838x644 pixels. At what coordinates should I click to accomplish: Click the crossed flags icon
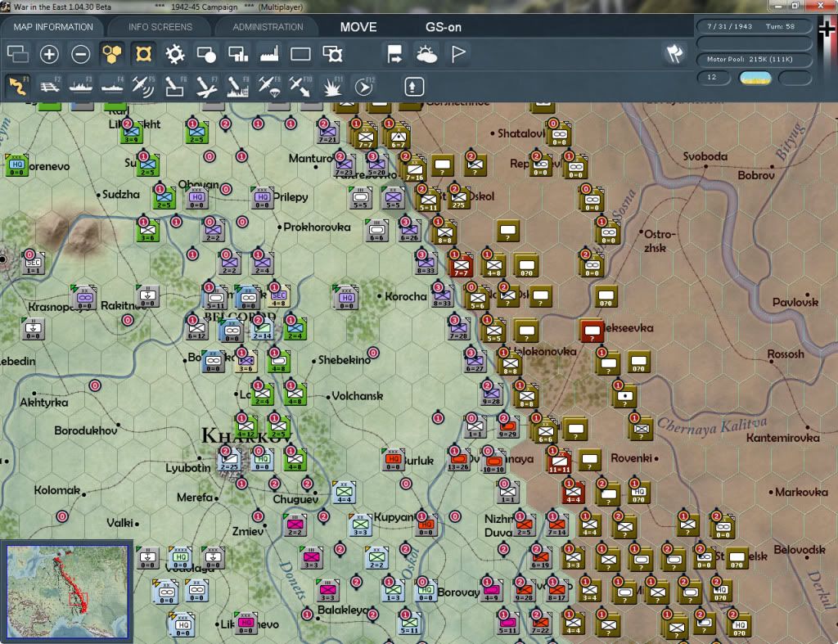point(674,54)
